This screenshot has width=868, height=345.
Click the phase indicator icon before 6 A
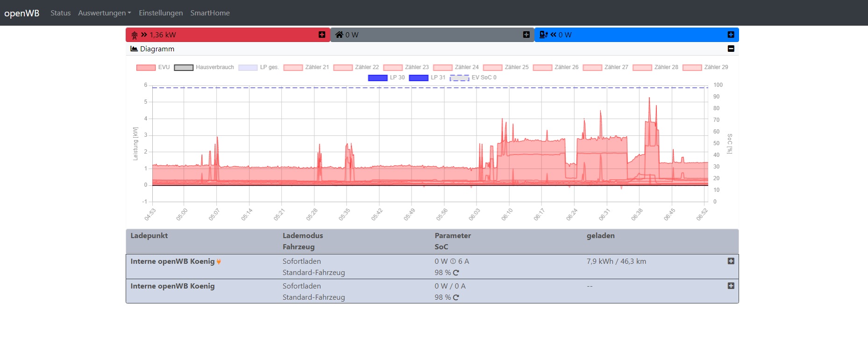tap(453, 261)
